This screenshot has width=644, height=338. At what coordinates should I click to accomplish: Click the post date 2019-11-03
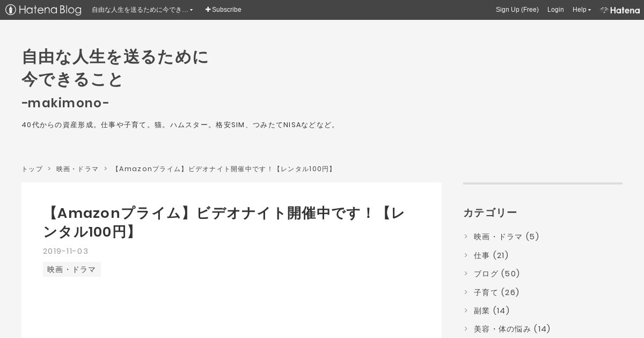[65, 251]
